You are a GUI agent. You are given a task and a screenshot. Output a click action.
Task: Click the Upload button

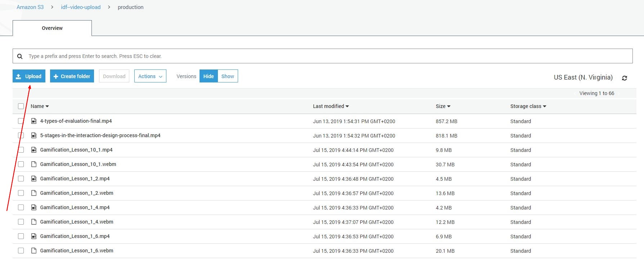click(x=29, y=76)
